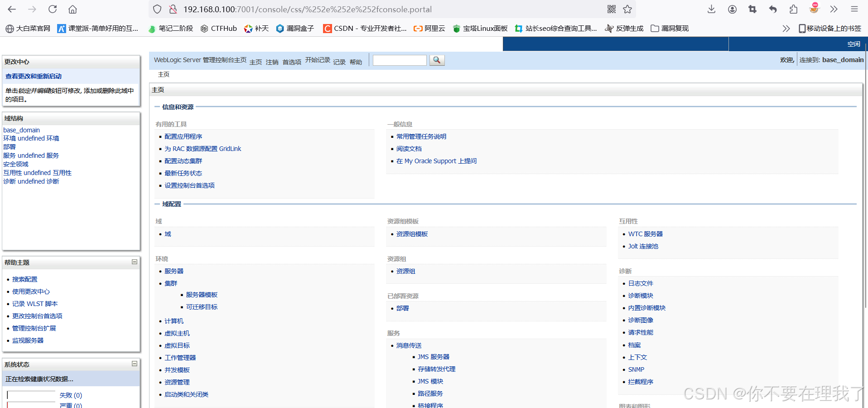The width and height of the screenshot is (868, 408).
Task: Open 配置应用程序 link
Action: point(183,136)
